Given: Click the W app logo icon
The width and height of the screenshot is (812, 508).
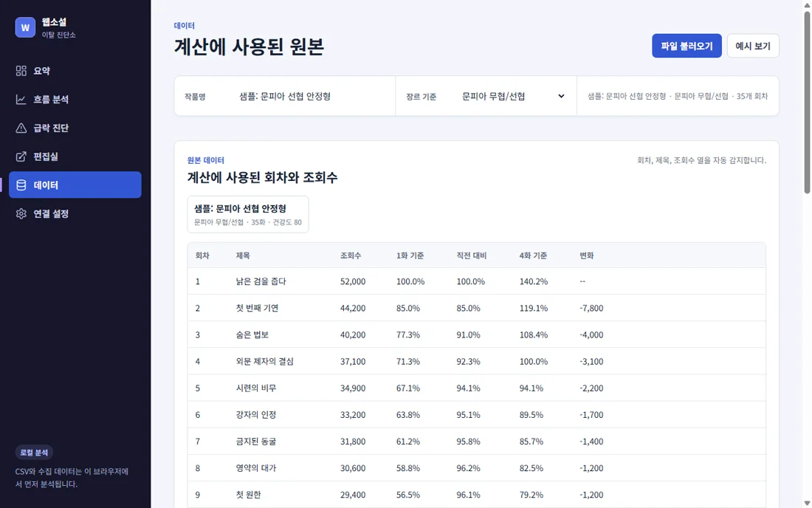Looking at the screenshot, I should coord(25,27).
